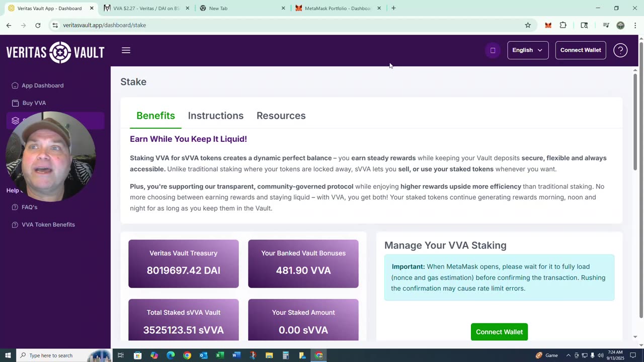Click the Your Staked Amount card
Screen dimensions: 644x362
point(303,320)
